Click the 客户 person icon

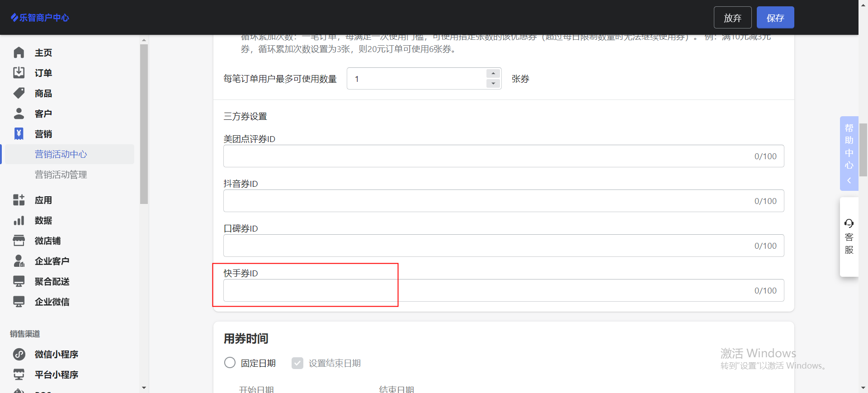point(19,114)
